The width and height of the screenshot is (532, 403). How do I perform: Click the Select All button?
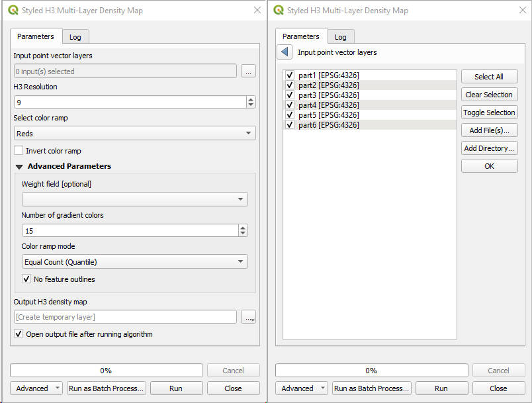click(489, 77)
